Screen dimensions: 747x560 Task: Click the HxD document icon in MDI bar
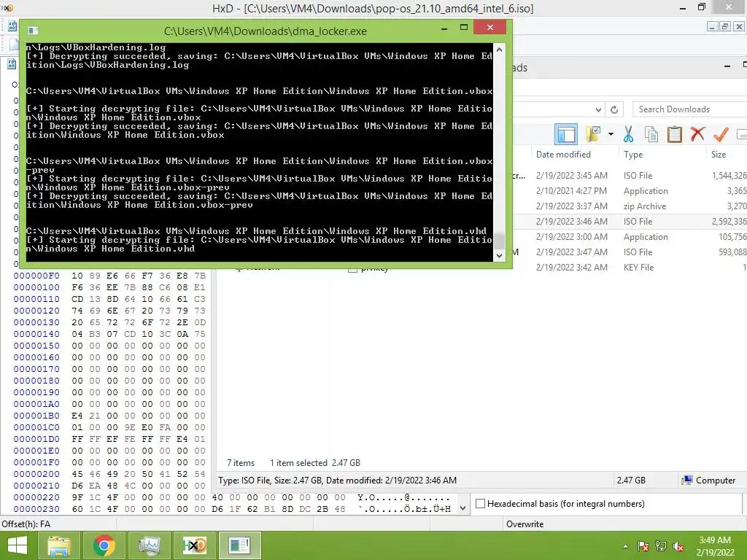click(x=12, y=26)
